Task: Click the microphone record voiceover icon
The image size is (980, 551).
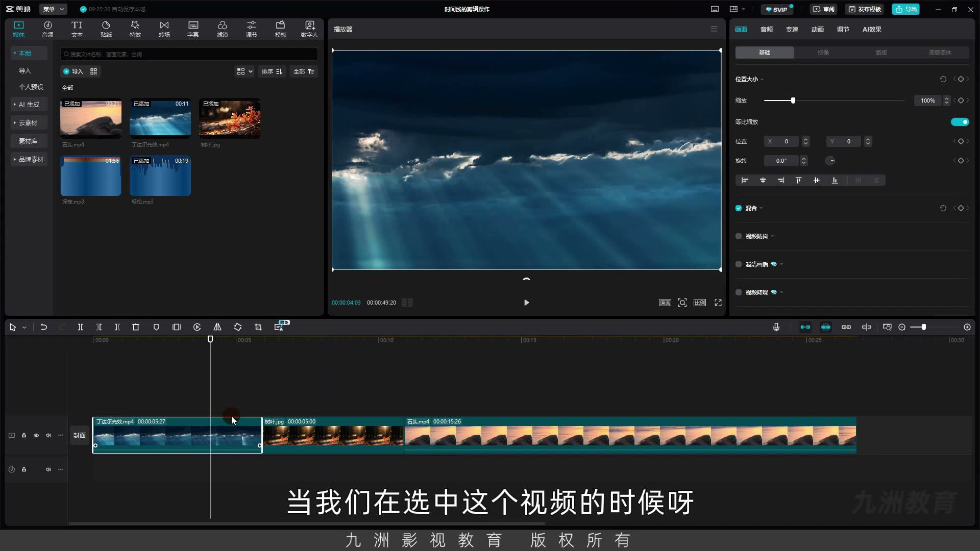Action: pyautogui.click(x=776, y=327)
